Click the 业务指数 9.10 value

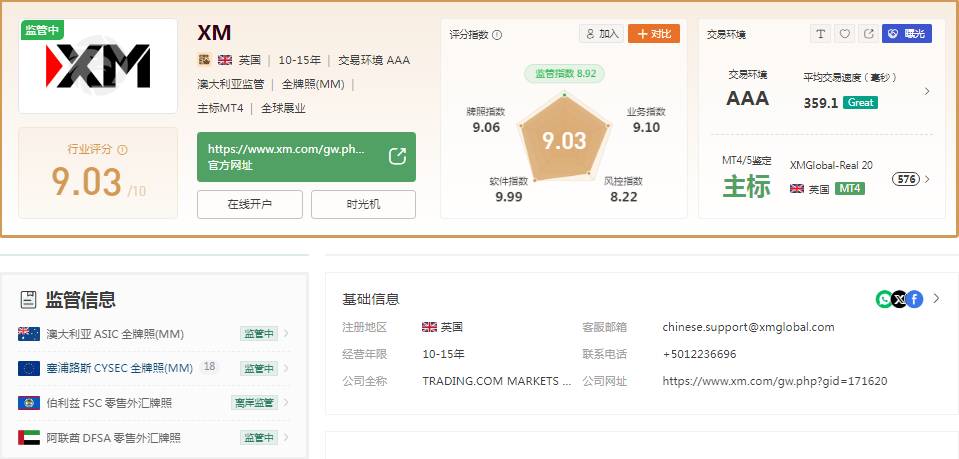point(646,127)
